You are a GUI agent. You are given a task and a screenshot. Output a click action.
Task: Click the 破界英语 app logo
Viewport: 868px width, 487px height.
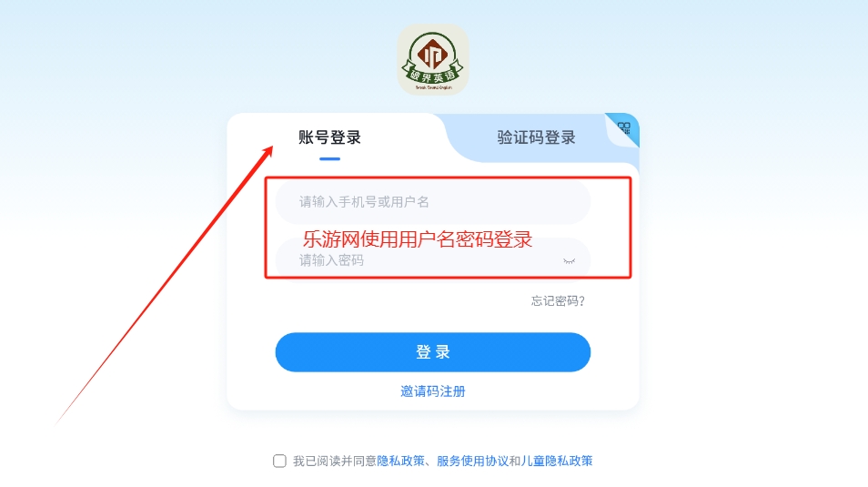(433, 59)
